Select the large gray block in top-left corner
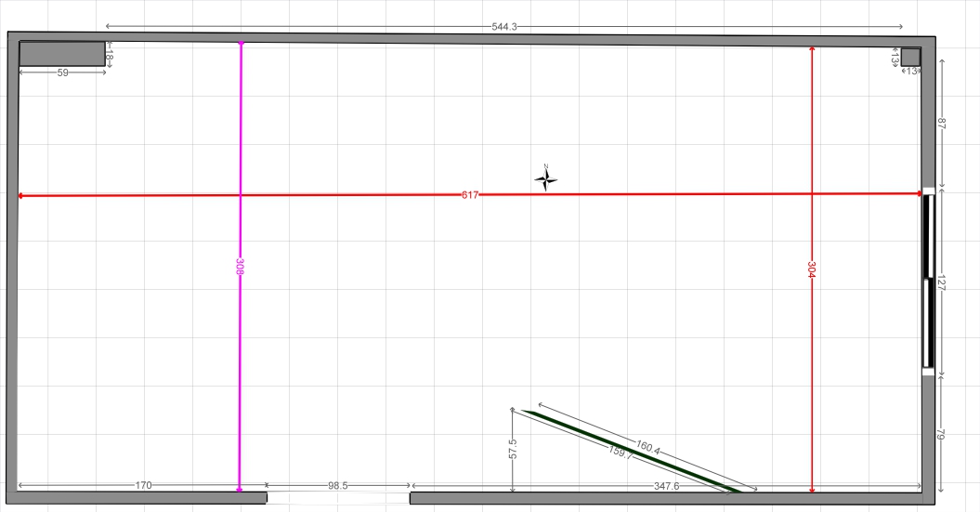Screen dimensions: 980x512 [x=62, y=54]
